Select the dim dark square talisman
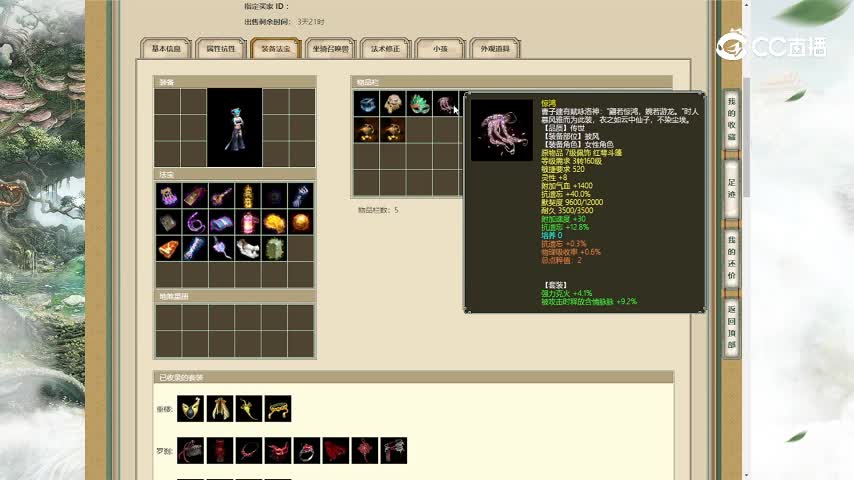Screen dimensions: 854x480 274,196
